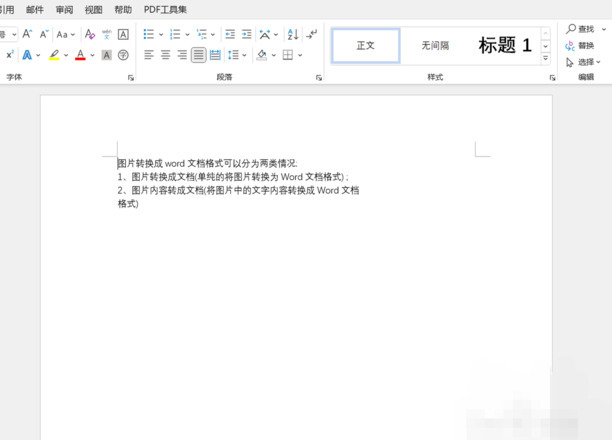Open the 帮助 ribbon tab

[123, 9]
